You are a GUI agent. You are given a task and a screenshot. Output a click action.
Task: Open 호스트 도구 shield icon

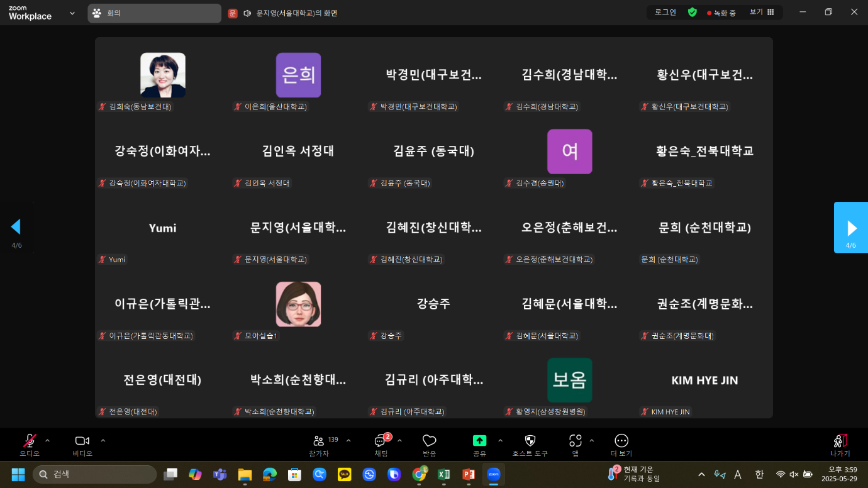[530, 441]
